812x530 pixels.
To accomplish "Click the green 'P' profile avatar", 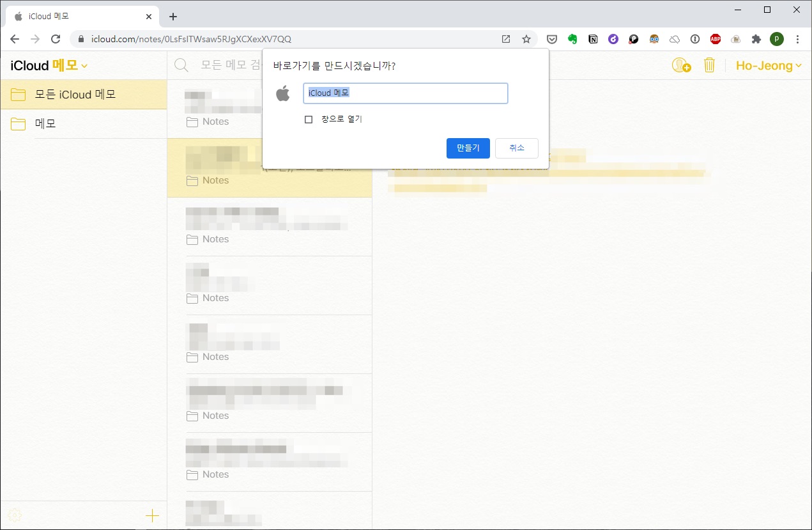I will (x=777, y=39).
